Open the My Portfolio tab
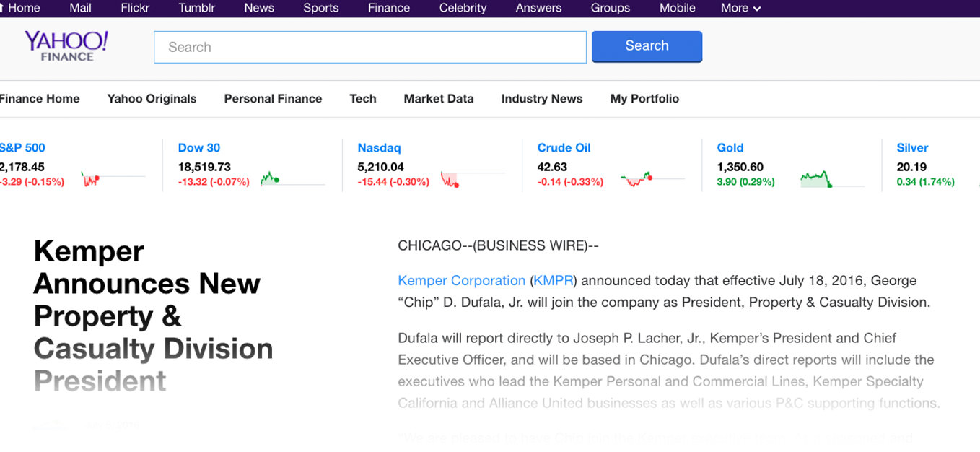Screen dimensions: 980x452 pyautogui.click(x=644, y=99)
